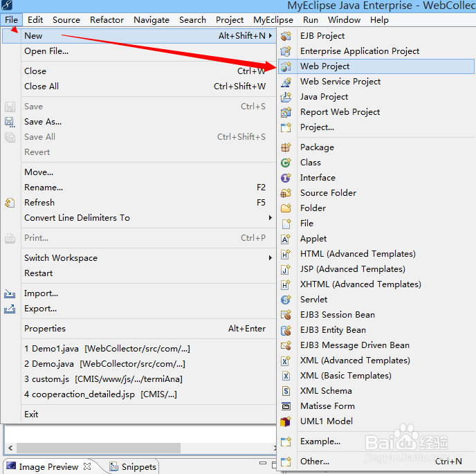Open the Run menu
Image resolution: width=476 pixels, height=474 pixels.
click(311, 20)
